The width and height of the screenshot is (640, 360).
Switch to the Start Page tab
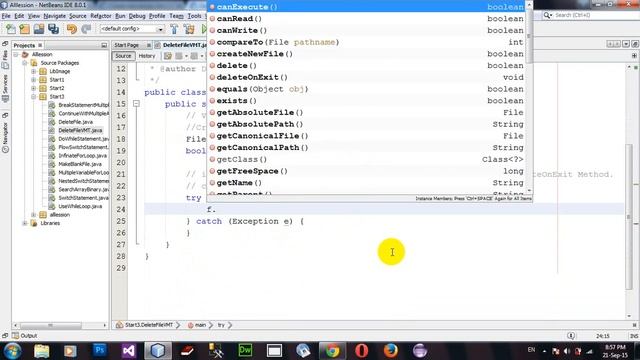127,45
